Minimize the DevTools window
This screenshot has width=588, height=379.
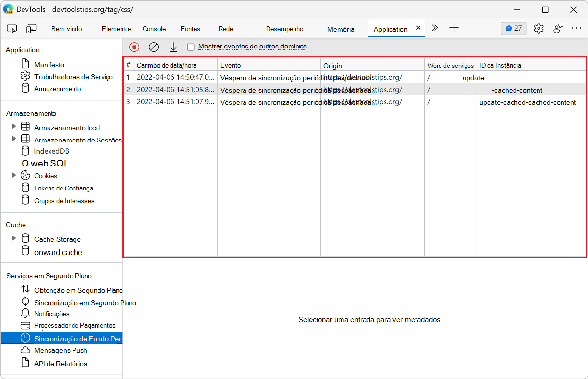pos(517,9)
